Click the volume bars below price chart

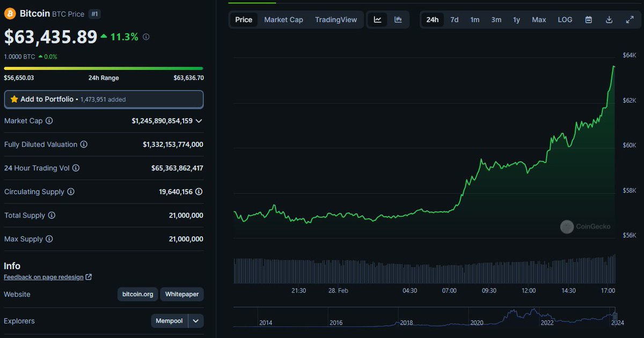(425, 270)
